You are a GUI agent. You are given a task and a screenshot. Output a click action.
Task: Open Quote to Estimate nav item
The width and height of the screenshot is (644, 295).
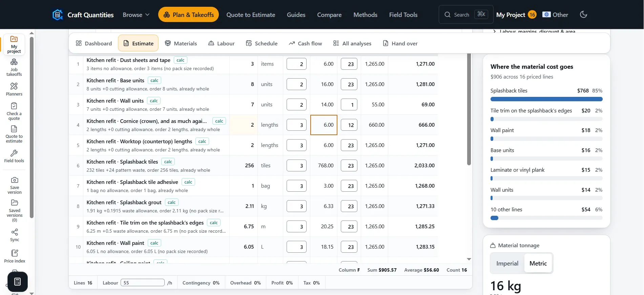point(251,15)
